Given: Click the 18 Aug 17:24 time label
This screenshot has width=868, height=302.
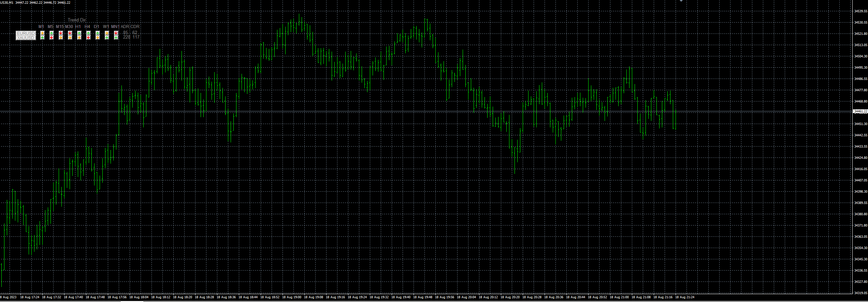Looking at the screenshot, I should [30, 297].
